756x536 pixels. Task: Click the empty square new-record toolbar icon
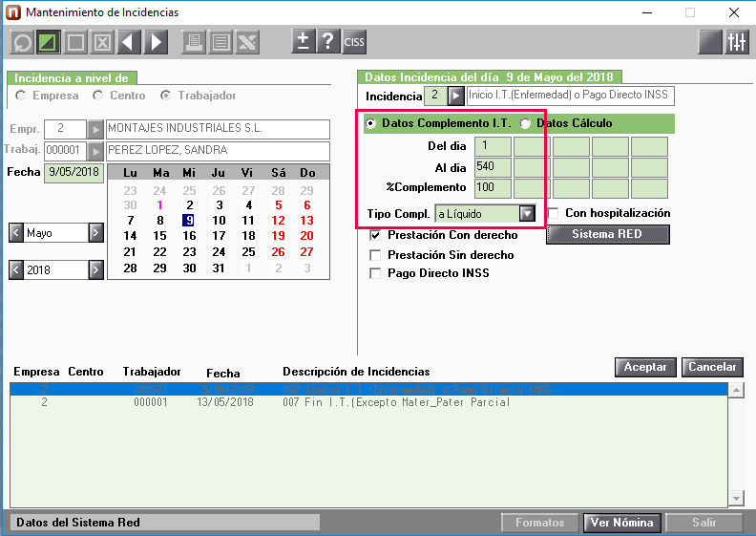click(75, 42)
